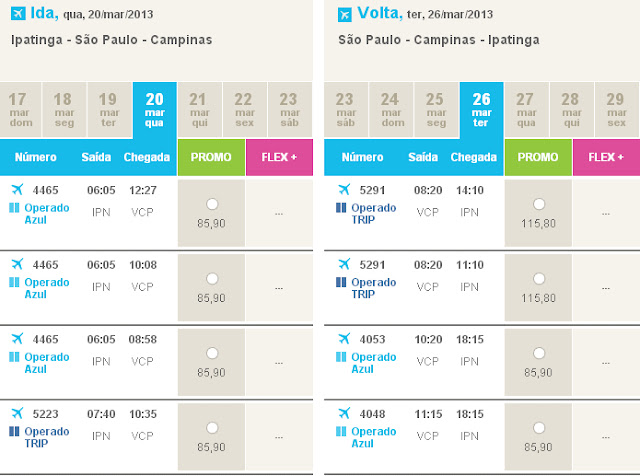Click Azul operator icon under return flight 4048

pyautogui.click(x=341, y=431)
